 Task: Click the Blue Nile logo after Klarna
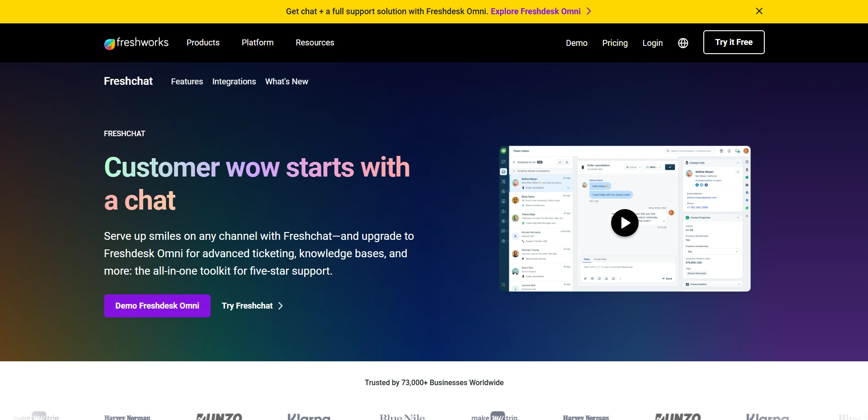tap(402, 416)
